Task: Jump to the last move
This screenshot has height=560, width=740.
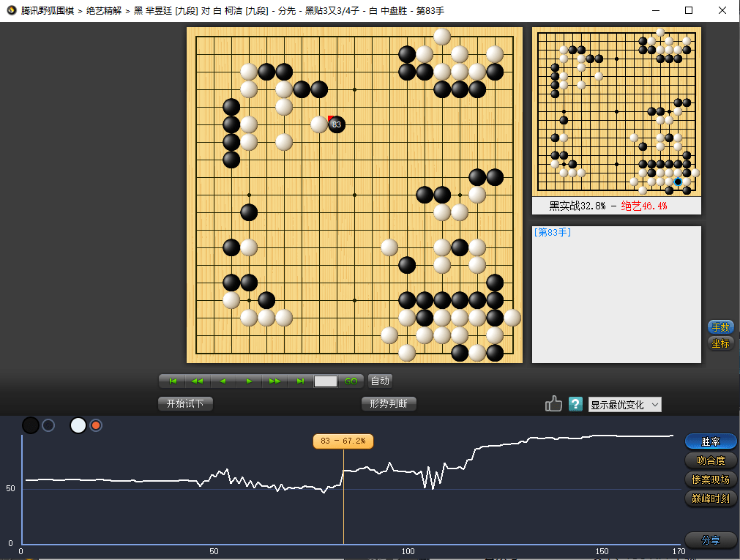Action: (x=299, y=381)
